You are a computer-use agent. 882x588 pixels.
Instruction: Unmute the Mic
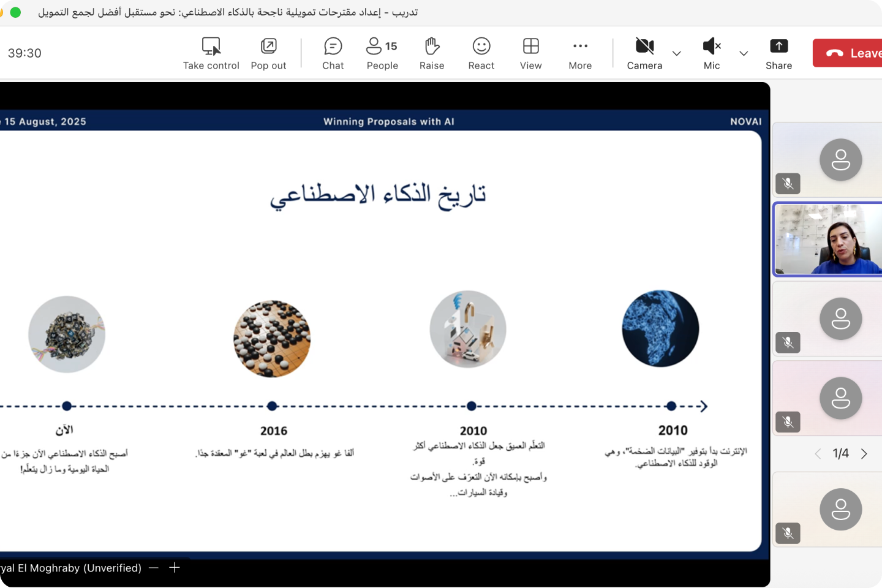pos(711,53)
